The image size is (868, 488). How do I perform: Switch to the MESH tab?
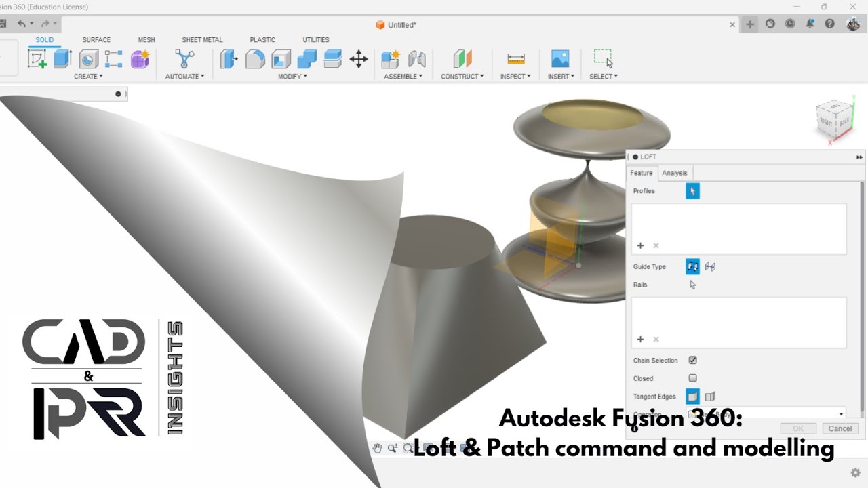(146, 40)
